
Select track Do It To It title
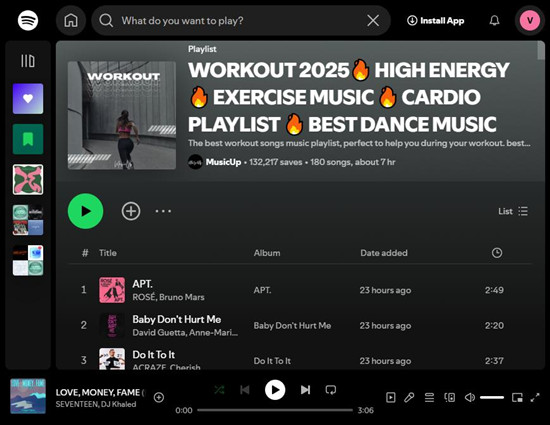click(x=154, y=355)
